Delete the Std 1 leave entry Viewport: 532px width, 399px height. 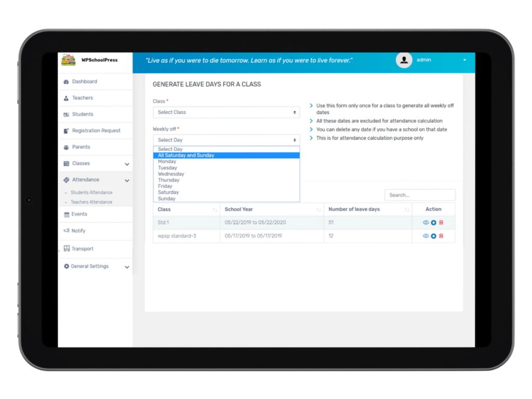[441, 222]
